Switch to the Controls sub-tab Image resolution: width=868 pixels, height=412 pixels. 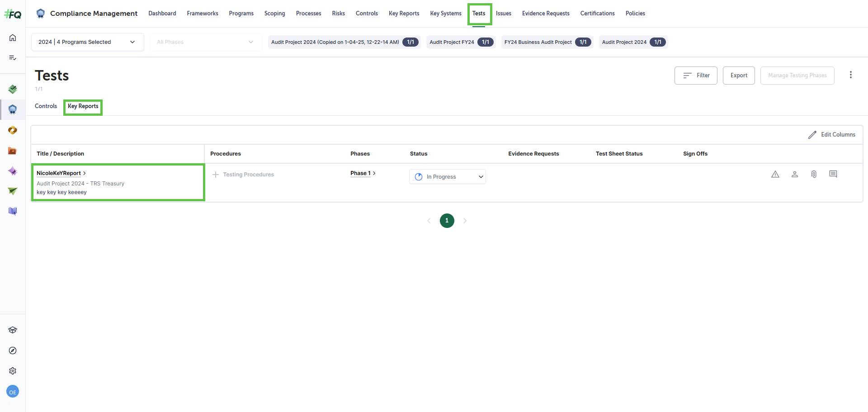point(46,106)
